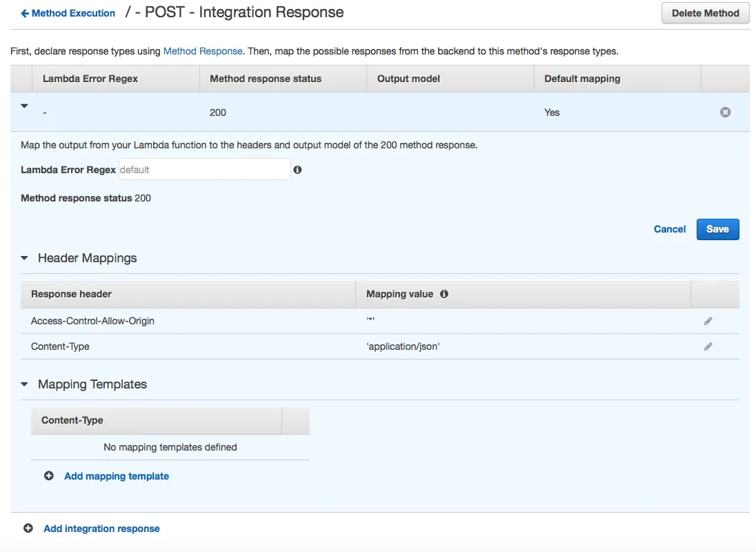This screenshot has width=756, height=552.
Task: Edit the Content-Type header mapping pencil
Action: pyautogui.click(x=708, y=346)
